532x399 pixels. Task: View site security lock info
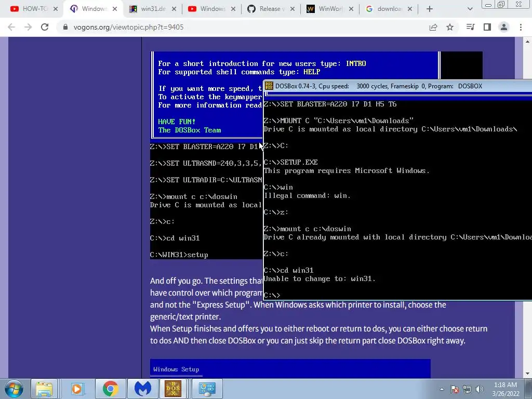point(65,27)
